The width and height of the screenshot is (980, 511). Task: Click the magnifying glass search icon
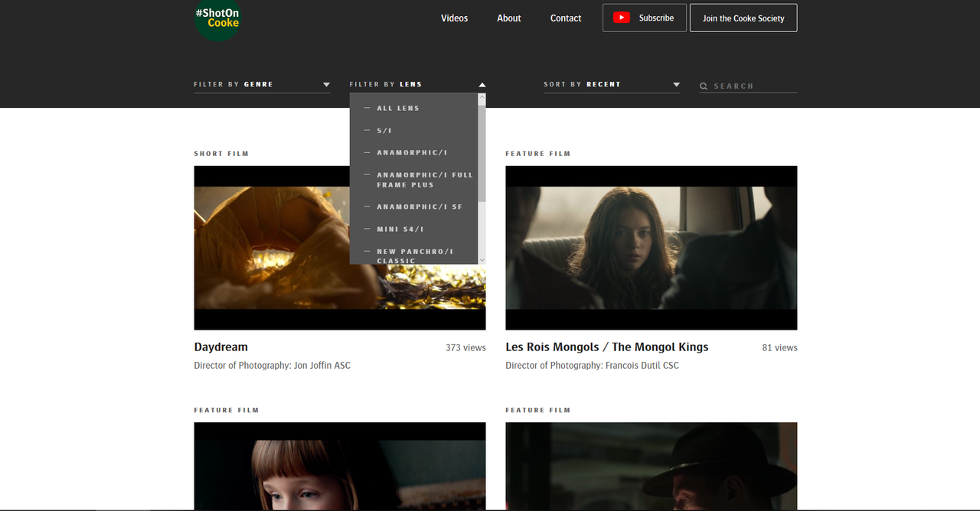pos(704,86)
